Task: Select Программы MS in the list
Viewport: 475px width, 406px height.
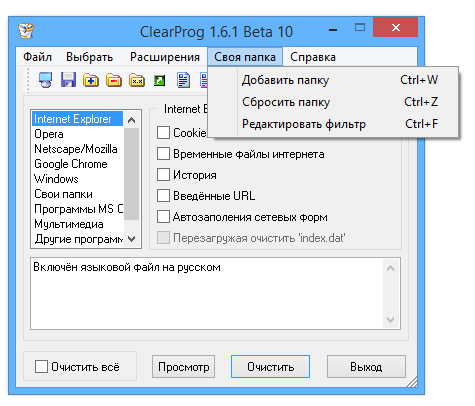Action: [77, 209]
